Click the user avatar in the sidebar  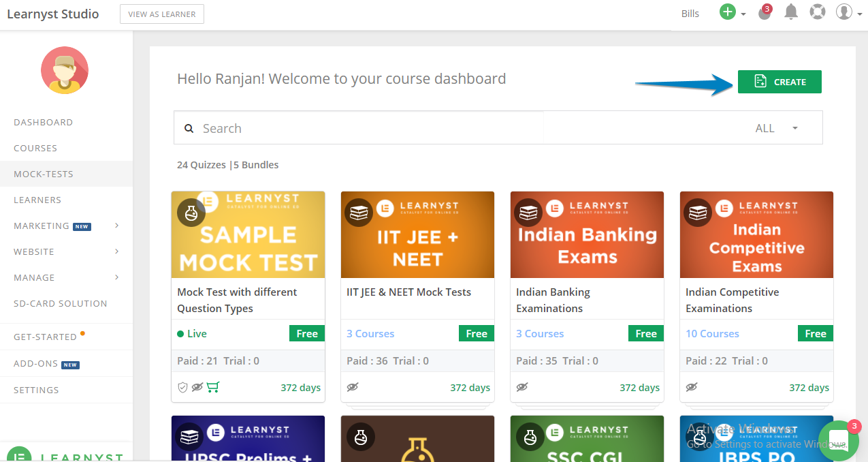tap(65, 70)
